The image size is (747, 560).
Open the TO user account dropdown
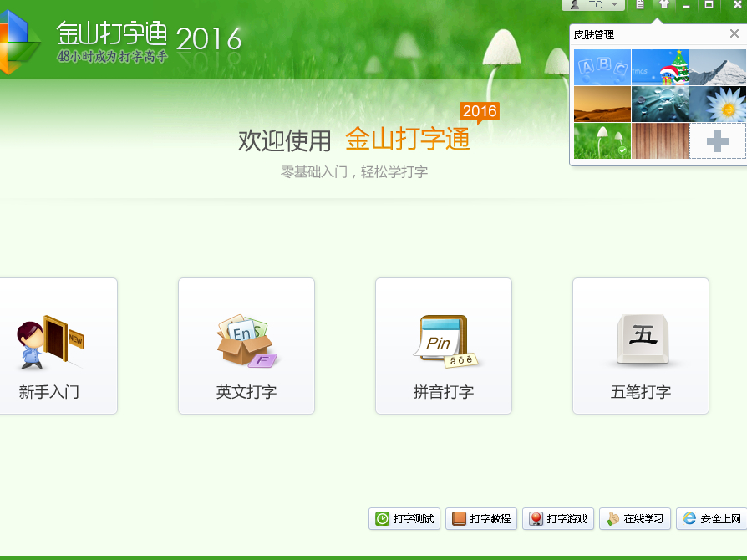593,5
